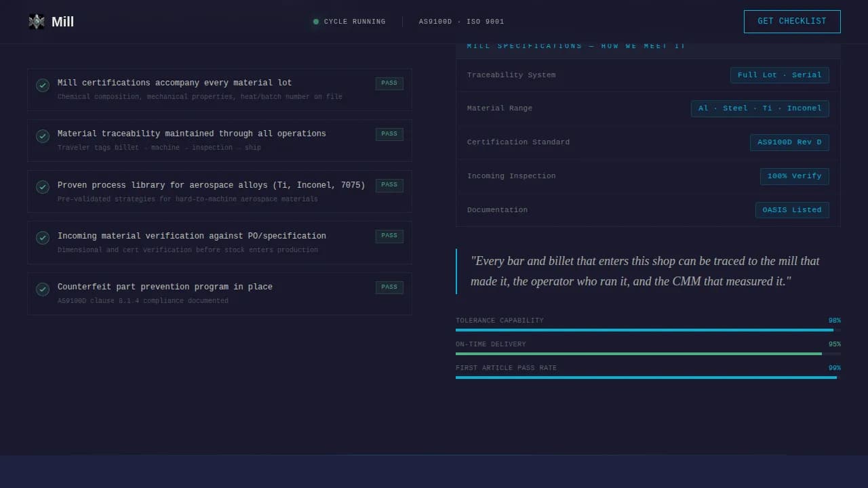Click the Tolerance Capability progress bar

[x=644, y=330]
